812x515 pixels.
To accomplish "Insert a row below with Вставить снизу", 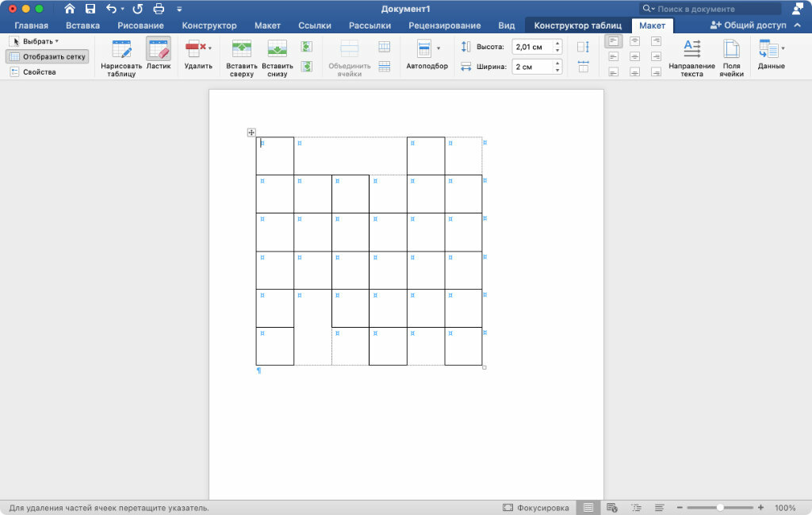I will 277,57.
